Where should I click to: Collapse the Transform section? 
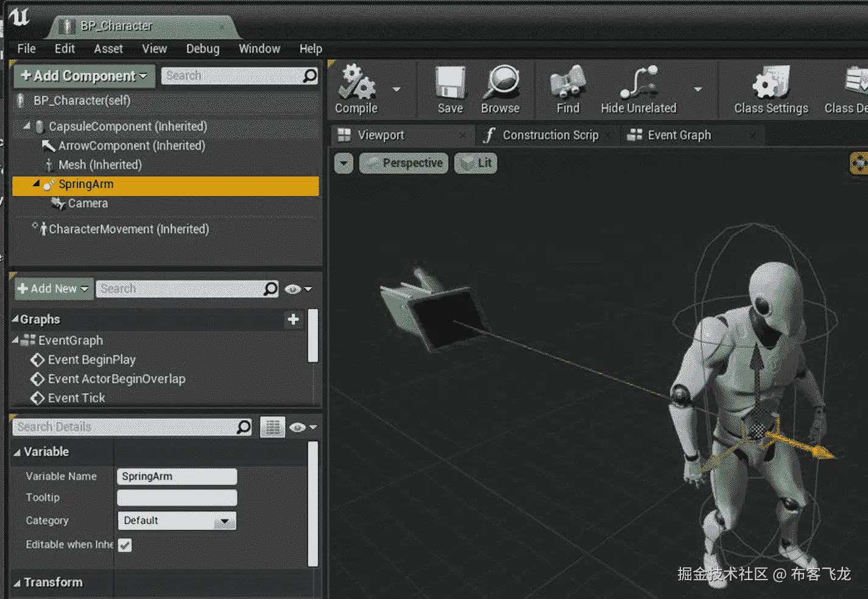point(17,583)
